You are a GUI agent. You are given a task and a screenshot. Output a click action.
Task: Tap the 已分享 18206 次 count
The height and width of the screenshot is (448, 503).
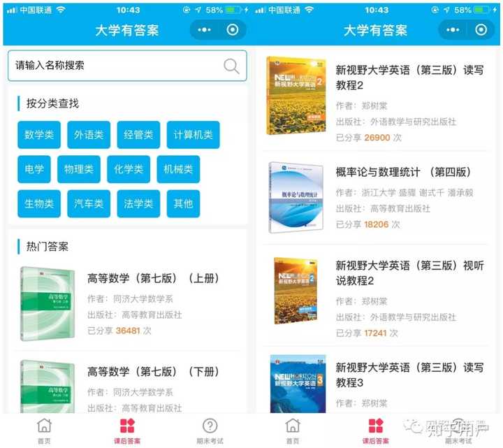[x=367, y=224]
